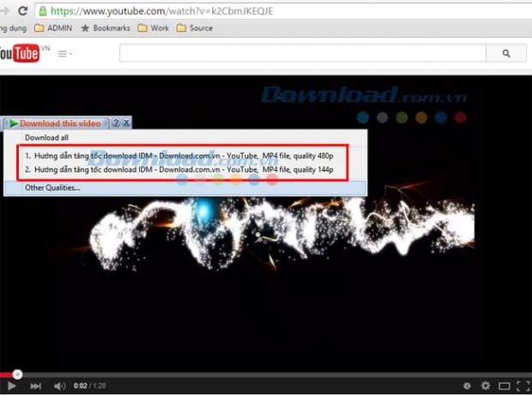Go to YouTube home via logo

[20, 53]
